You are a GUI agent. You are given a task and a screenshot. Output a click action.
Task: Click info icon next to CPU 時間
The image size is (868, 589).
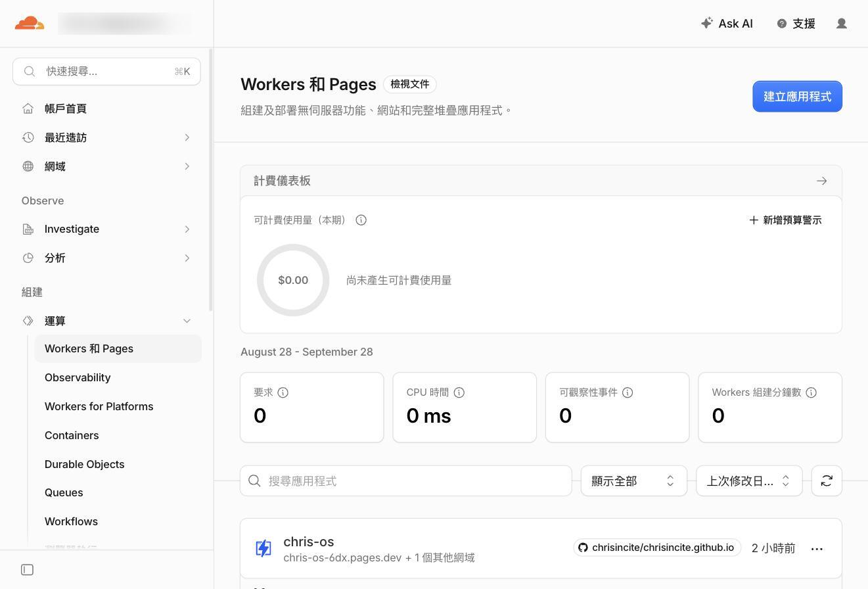click(x=459, y=392)
